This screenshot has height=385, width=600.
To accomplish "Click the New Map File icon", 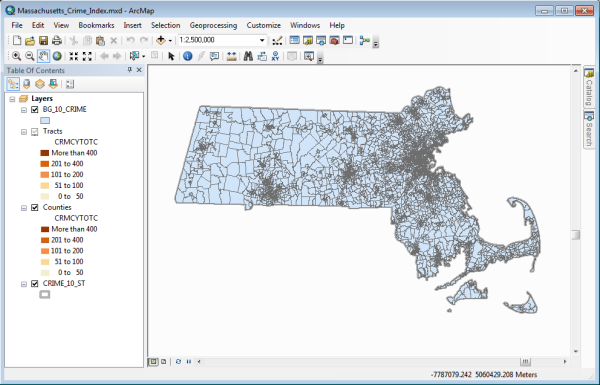I will point(17,40).
